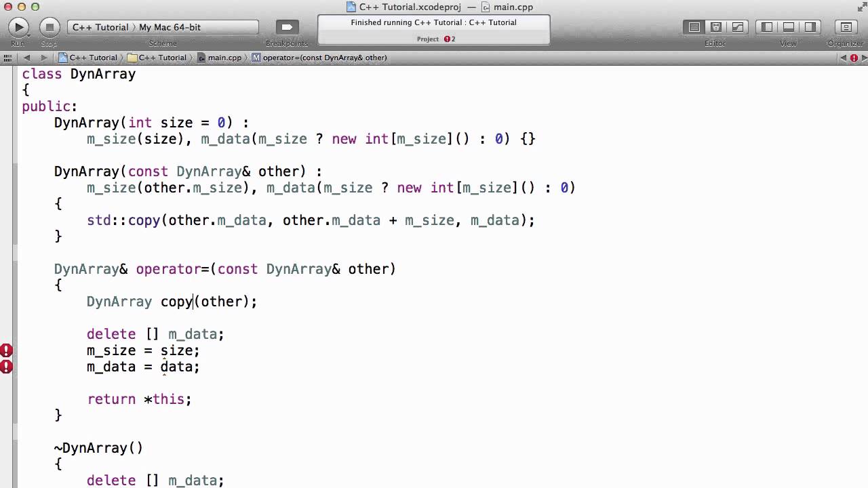
Task: Go forward in editor history
Action: click(44, 58)
